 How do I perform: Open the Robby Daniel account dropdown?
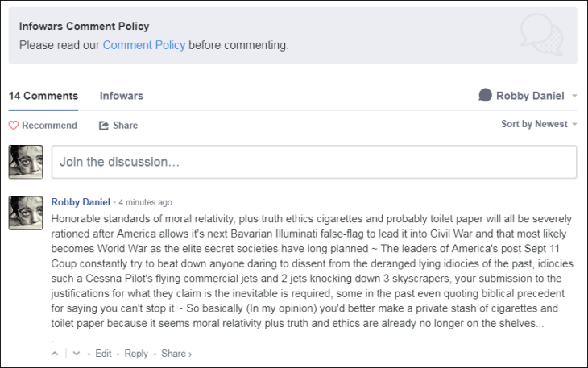click(574, 96)
